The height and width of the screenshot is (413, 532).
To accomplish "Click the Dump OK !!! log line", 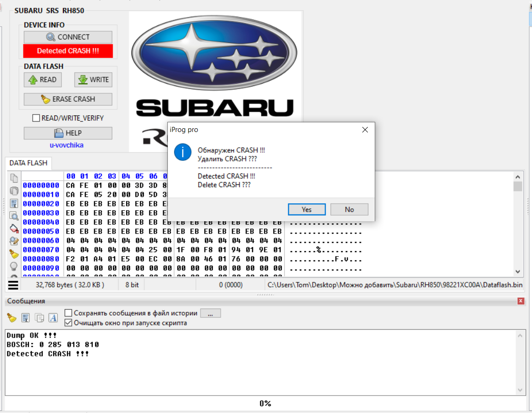I will [32, 335].
